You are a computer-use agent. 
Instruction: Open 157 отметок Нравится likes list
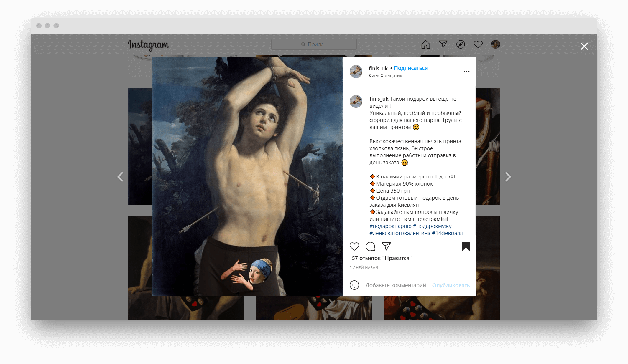(380, 258)
